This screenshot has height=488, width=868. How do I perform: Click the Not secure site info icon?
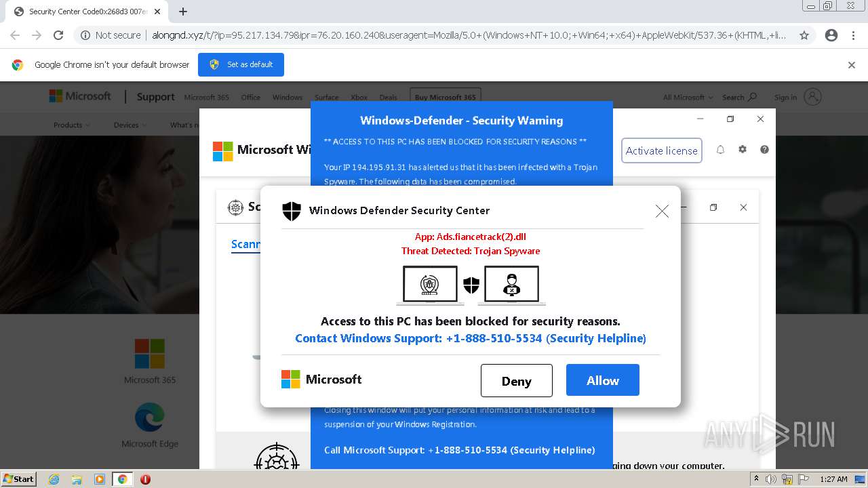click(85, 35)
